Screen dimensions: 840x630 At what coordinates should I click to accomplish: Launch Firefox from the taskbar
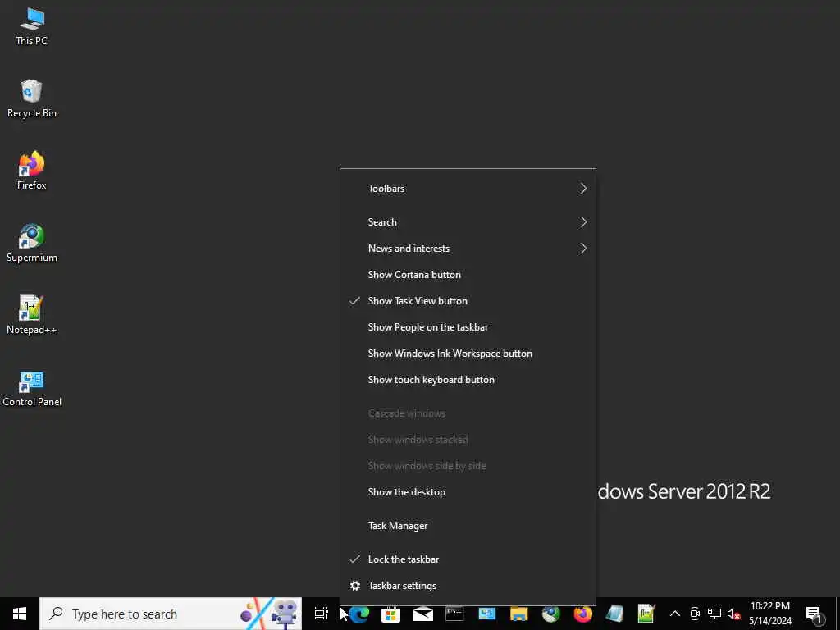pos(583,614)
